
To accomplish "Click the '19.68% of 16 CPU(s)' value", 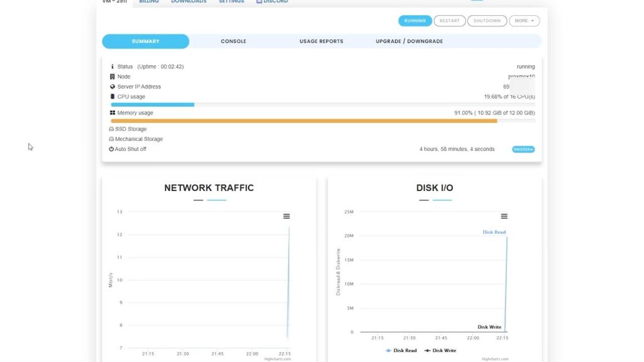I will (x=509, y=97).
